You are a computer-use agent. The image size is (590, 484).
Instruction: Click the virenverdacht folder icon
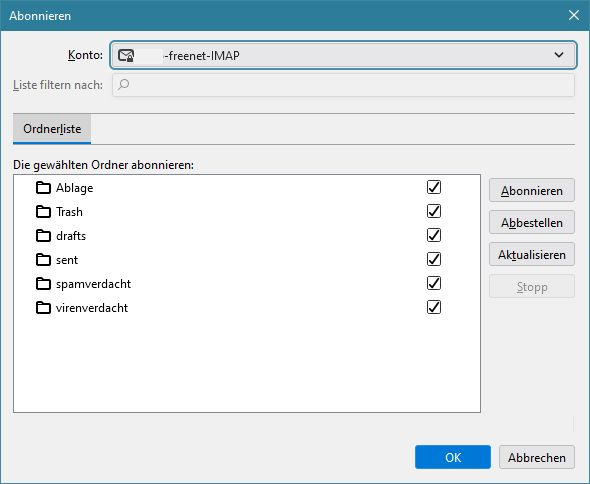[x=43, y=307]
